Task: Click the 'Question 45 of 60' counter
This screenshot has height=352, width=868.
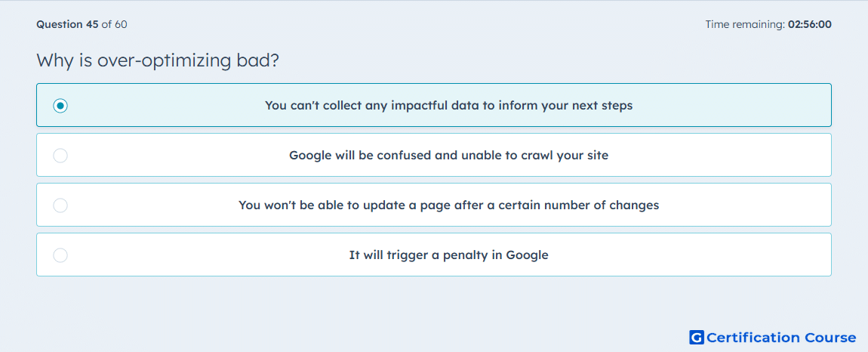Action: pyautogui.click(x=82, y=24)
